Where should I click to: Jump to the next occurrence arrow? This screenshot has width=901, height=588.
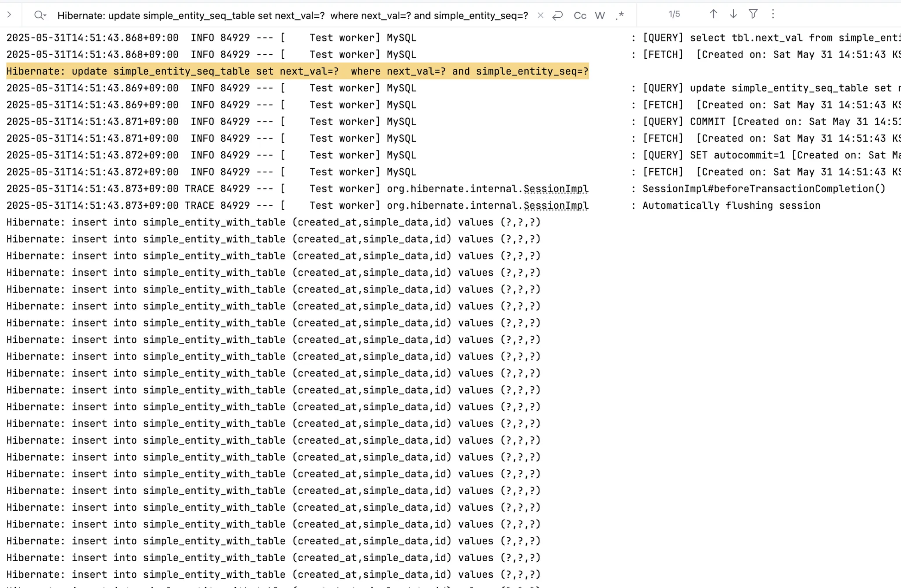[733, 14]
